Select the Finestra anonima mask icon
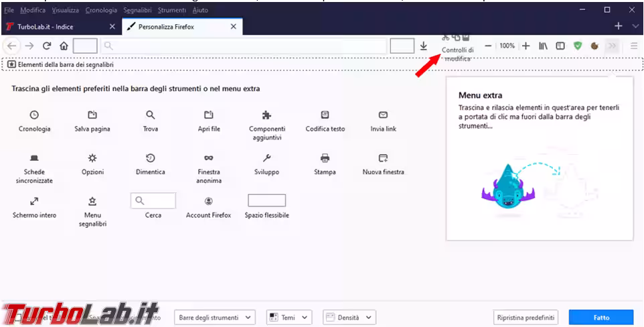Screen dimensions: 644x327 coord(209,158)
